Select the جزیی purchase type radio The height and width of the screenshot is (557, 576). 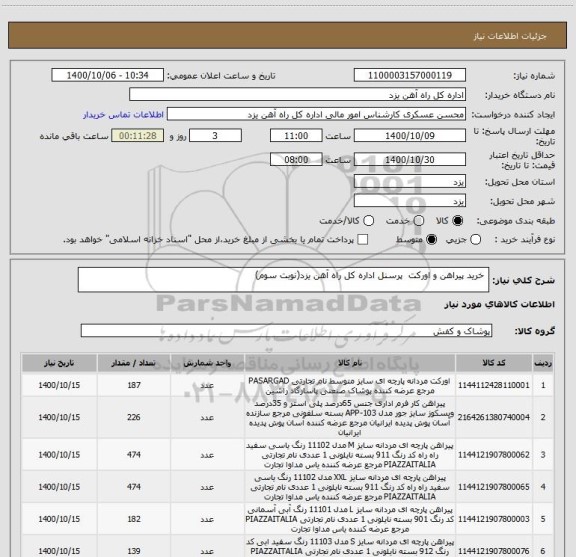(476, 240)
